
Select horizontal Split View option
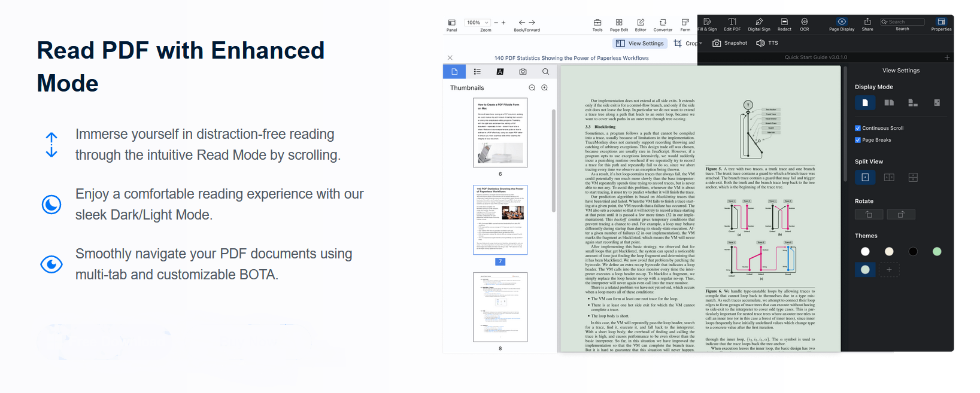913,177
